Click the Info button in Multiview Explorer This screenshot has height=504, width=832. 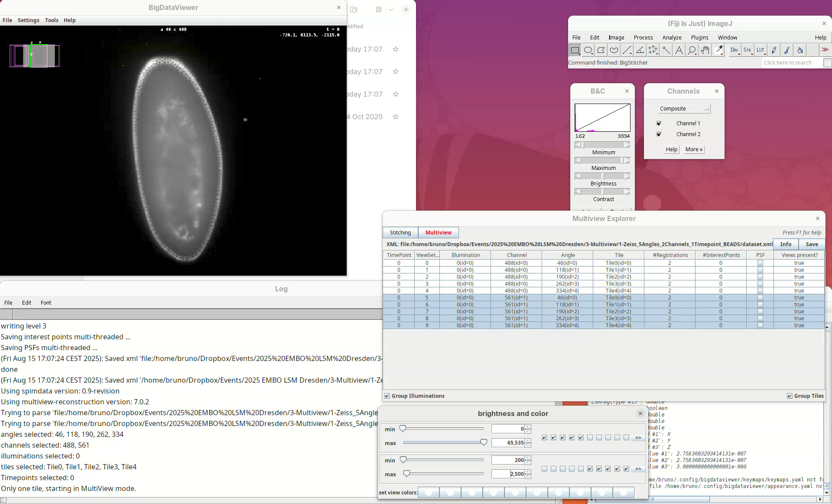coord(786,244)
